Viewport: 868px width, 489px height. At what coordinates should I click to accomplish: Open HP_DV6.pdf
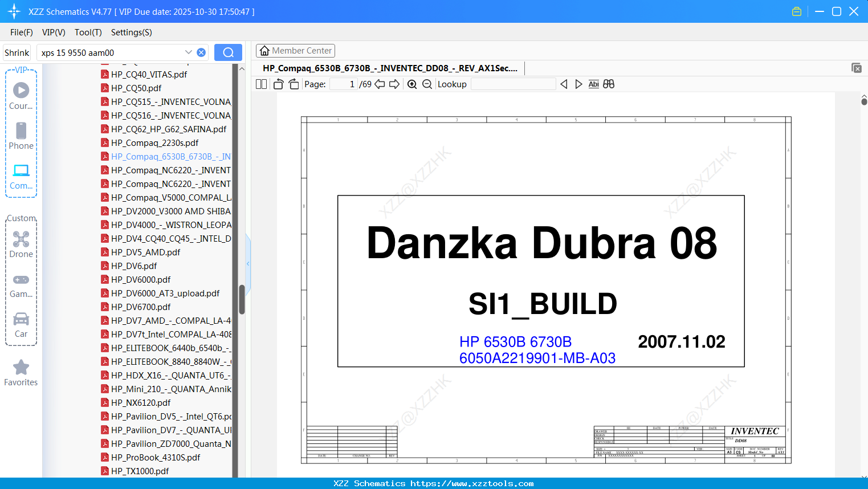[x=134, y=266]
